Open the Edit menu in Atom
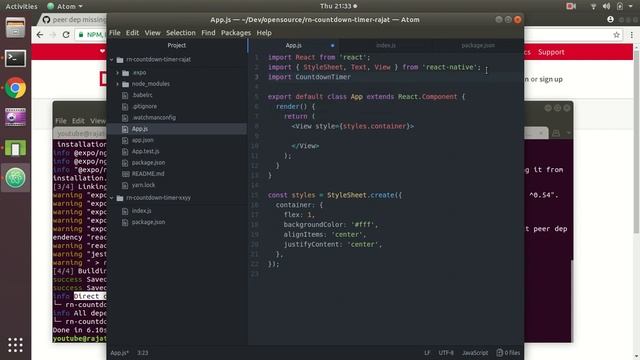The image size is (640, 360). coord(132,33)
